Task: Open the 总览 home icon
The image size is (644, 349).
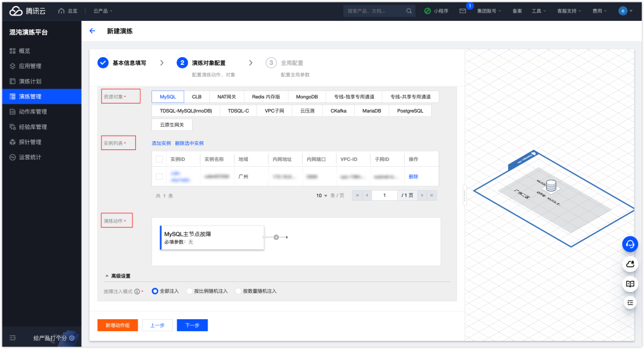Action: coord(61,11)
